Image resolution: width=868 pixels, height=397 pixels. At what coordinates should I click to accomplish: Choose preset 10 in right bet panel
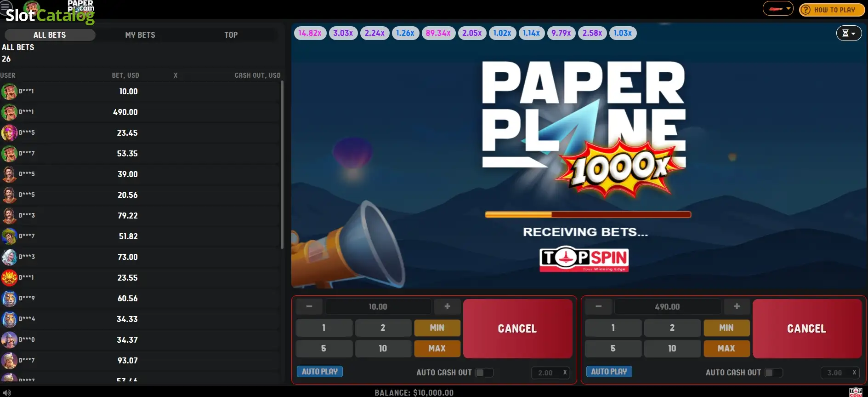672,349
